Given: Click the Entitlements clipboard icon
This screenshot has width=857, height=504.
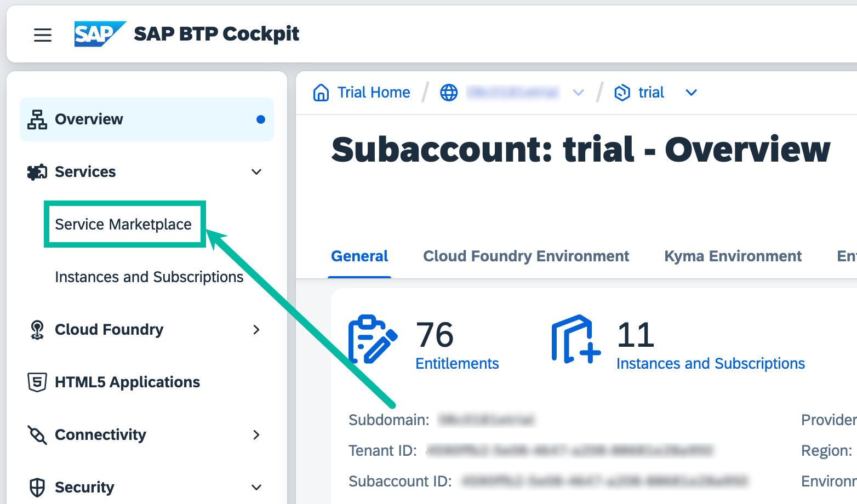Looking at the screenshot, I should pos(373,339).
